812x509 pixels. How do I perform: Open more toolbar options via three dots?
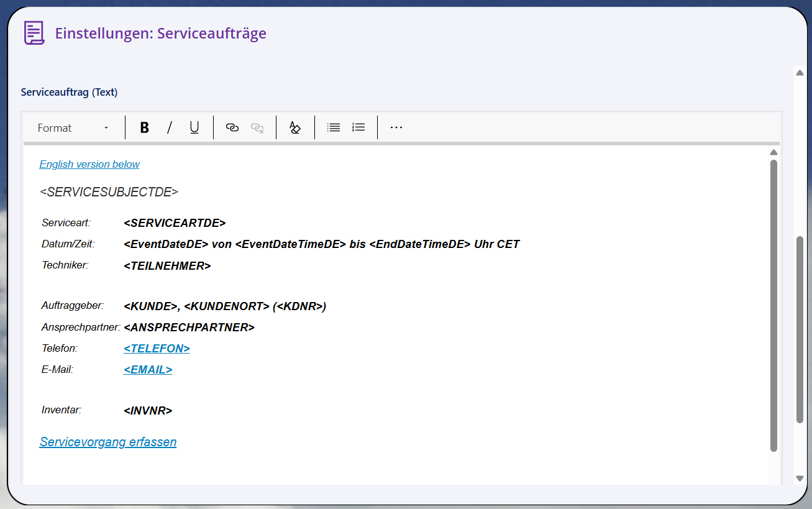(x=396, y=128)
